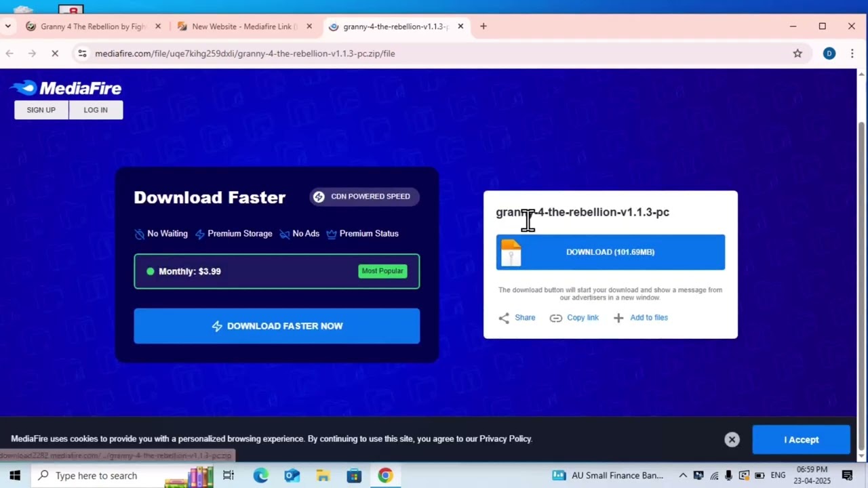The width and height of the screenshot is (868, 488).
Task: Click the browser forward arrow
Action: 32,54
